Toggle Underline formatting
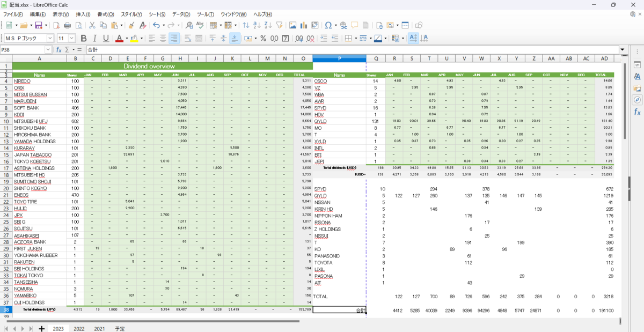This screenshot has width=644, height=332. point(106,38)
